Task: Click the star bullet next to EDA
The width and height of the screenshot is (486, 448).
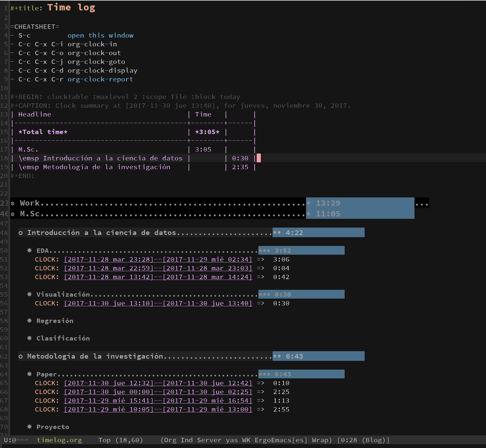Action: tap(30, 250)
